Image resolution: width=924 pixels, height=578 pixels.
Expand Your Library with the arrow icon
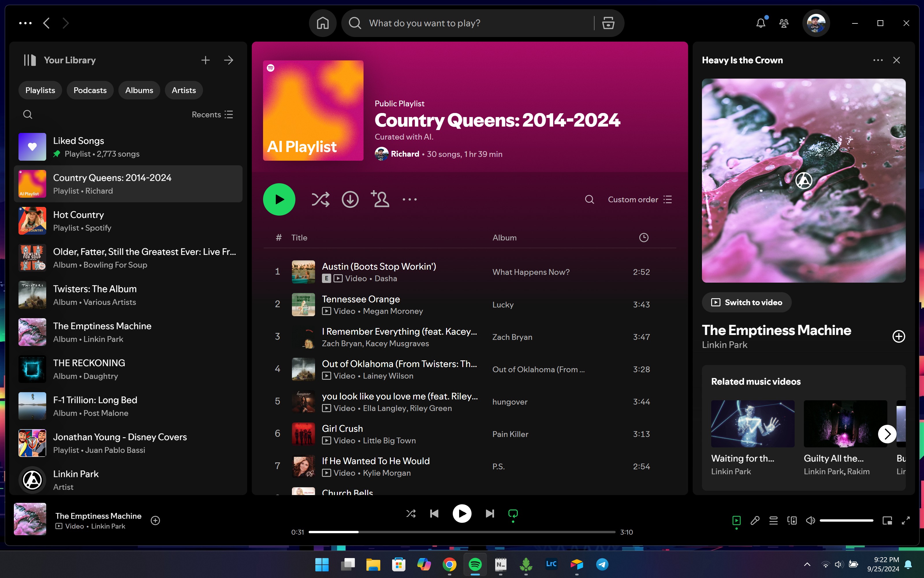point(228,60)
